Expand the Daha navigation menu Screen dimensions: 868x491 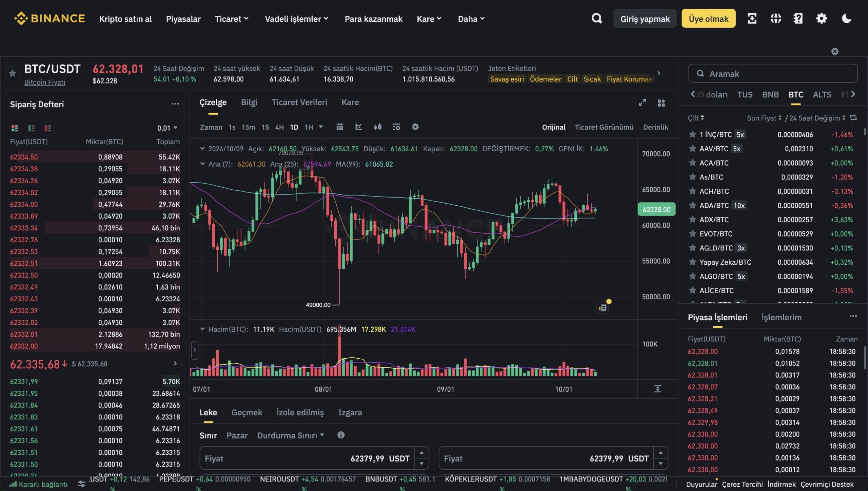471,19
